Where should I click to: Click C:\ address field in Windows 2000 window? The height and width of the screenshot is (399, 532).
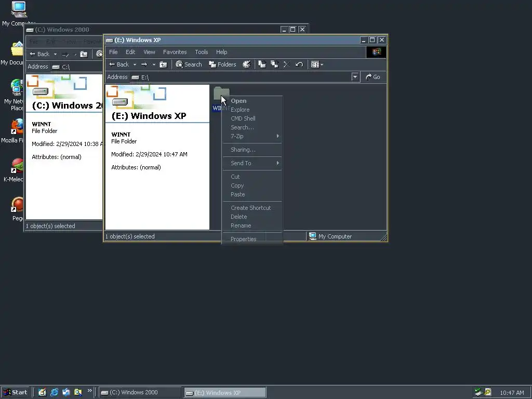click(78, 67)
